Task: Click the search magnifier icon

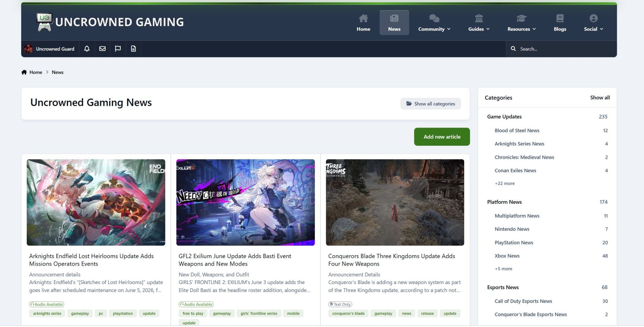Action: click(x=513, y=49)
